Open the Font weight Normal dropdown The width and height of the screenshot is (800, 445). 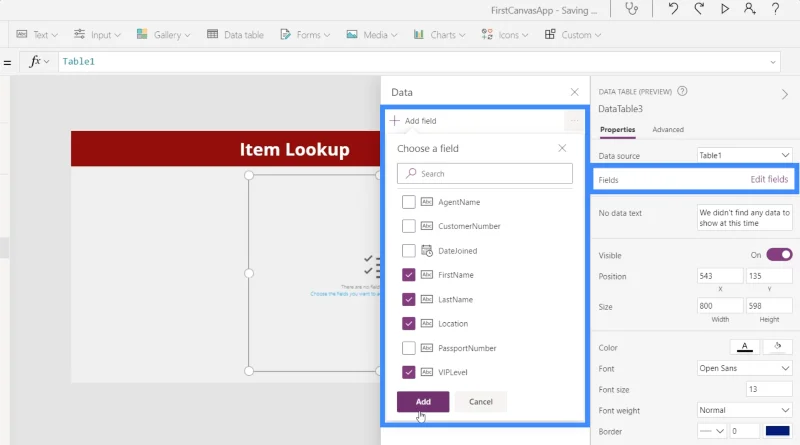click(744, 410)
